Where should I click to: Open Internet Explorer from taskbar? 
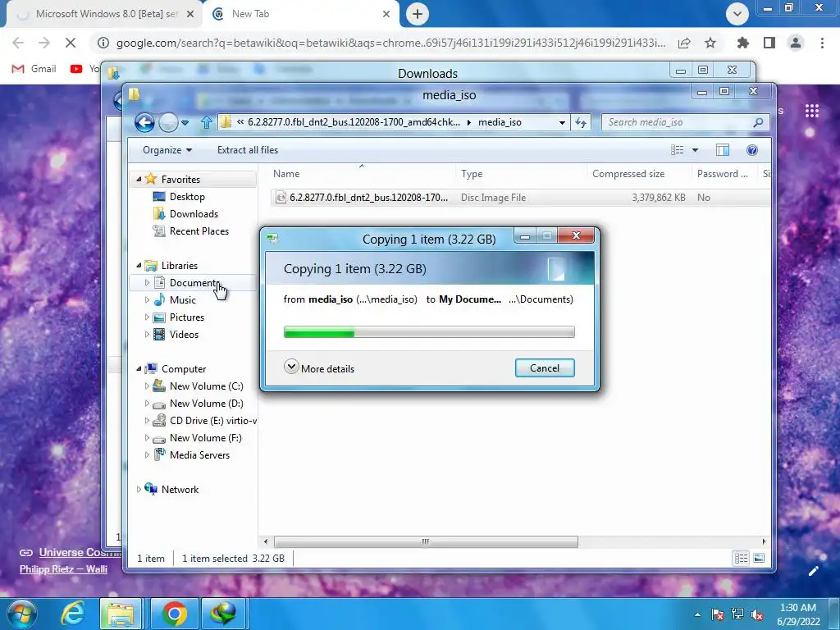(x=72, y=614)
